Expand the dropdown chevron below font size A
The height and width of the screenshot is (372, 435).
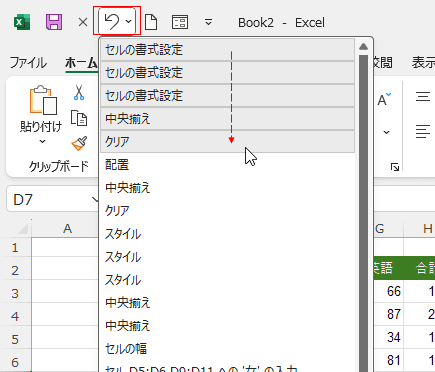(386, 132)
